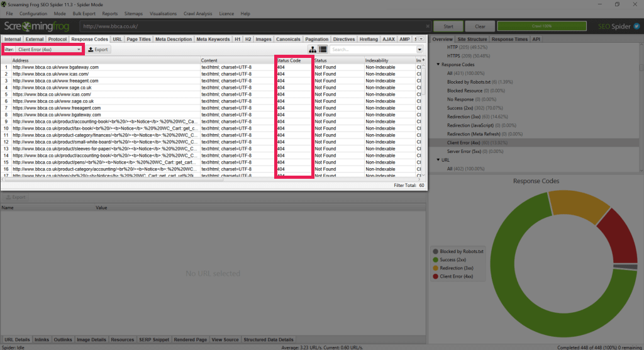Click the orange Redirection (3xx) legend swatch
Image resolution: width=644 pixels, height=350 pixels.
435,268
